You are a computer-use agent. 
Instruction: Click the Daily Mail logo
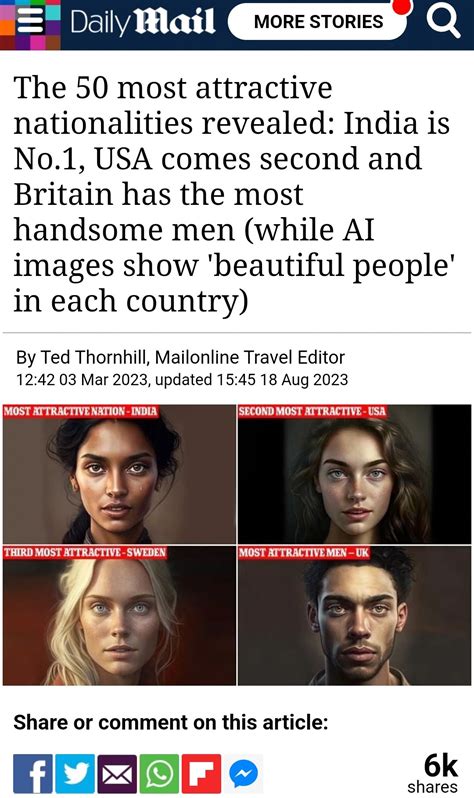point(143,22)
